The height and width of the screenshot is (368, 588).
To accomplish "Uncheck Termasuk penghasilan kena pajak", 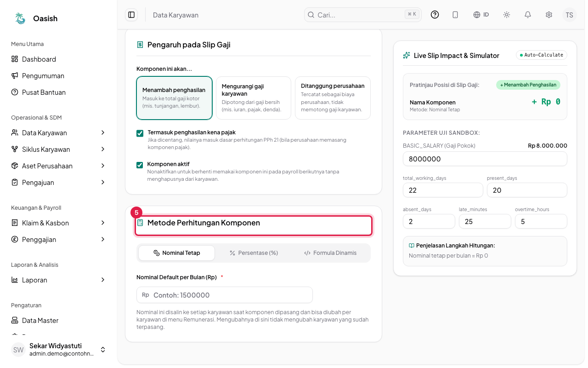I will tap(140, 133).
